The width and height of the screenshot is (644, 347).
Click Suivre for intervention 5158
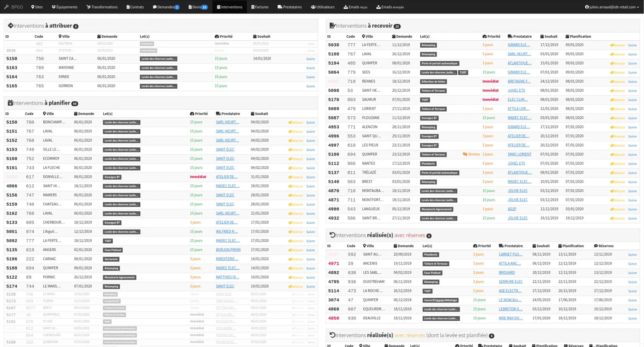click(x=310, y=59)
